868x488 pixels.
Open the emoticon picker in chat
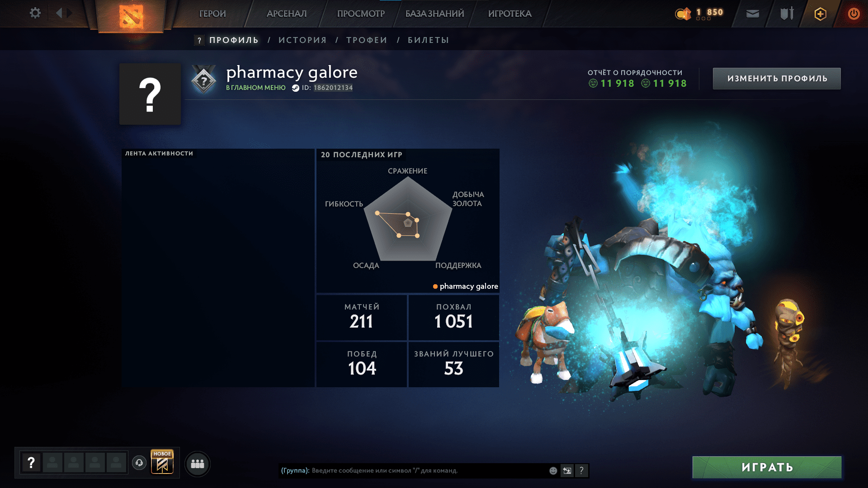tap(553, 471)
